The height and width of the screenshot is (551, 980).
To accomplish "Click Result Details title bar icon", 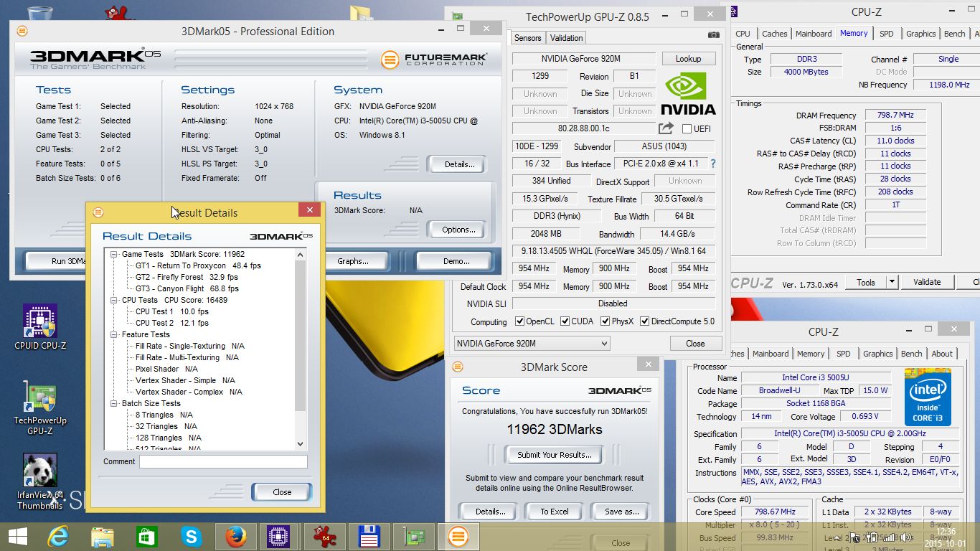I will (98, 212).
